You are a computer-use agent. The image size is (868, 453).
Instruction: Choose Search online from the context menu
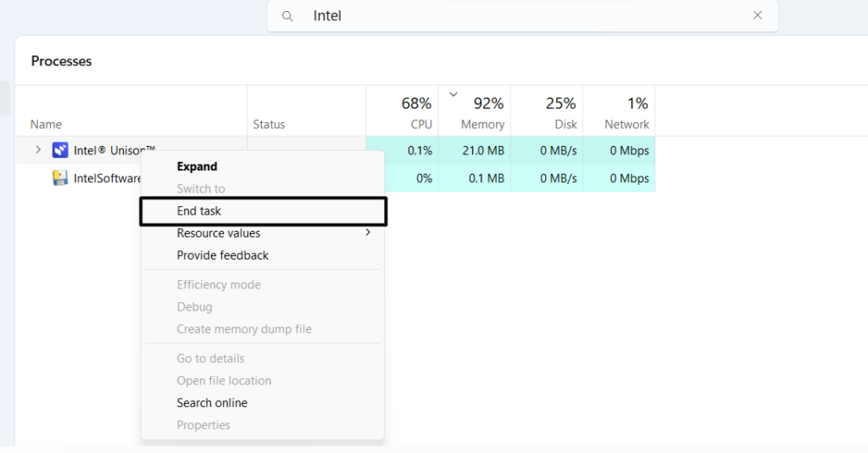tap(212, 403)
